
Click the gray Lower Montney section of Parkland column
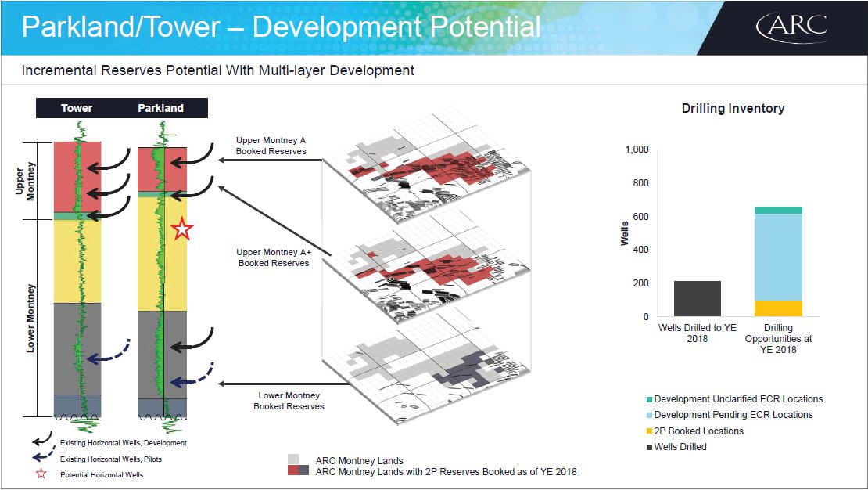pyautogui.click(x=162, y=355)
